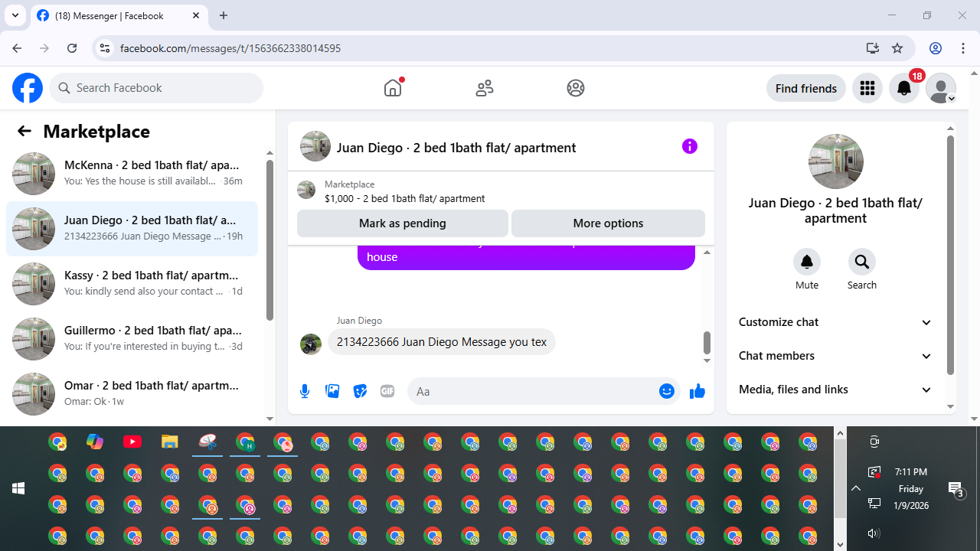This screenshot has width=980, height=551.
Task: Click chat details panel scrollbar thumb
Action: pos(951,256)
